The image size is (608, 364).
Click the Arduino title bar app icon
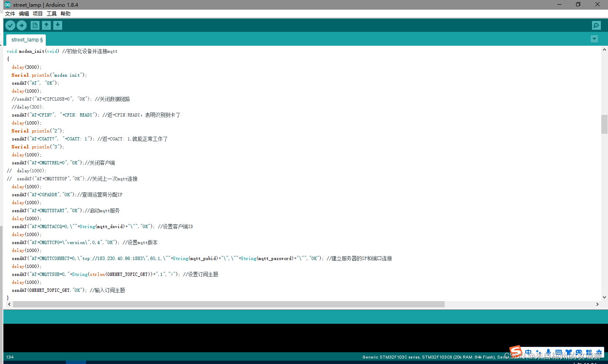point(8,5)
